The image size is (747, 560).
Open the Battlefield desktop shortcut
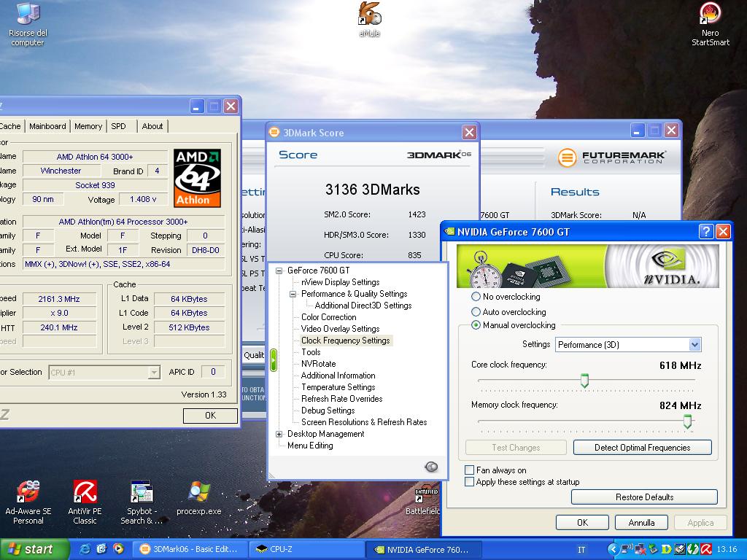pyautogui.click(x=422, y=502)
